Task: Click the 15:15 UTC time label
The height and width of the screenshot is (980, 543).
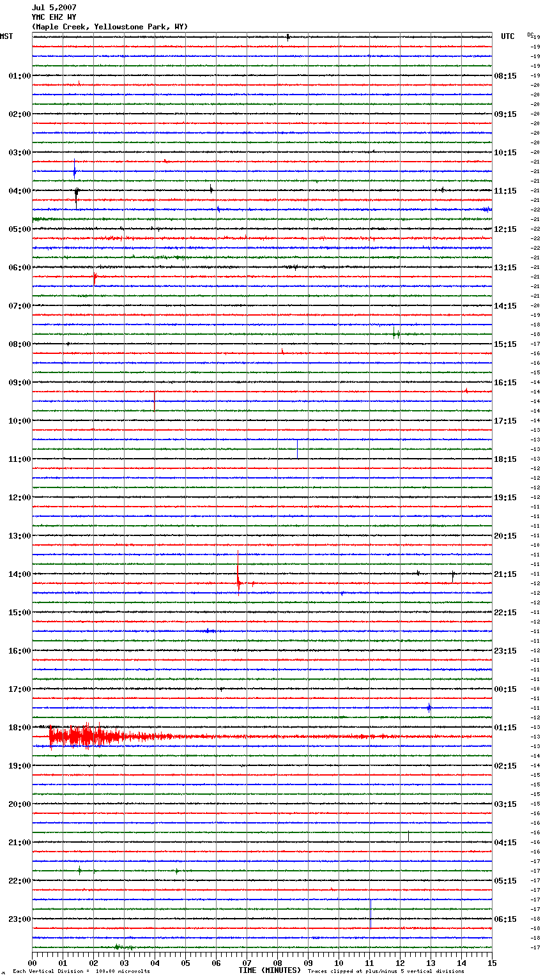Action: pyautogui.click(x=505, y=344)
